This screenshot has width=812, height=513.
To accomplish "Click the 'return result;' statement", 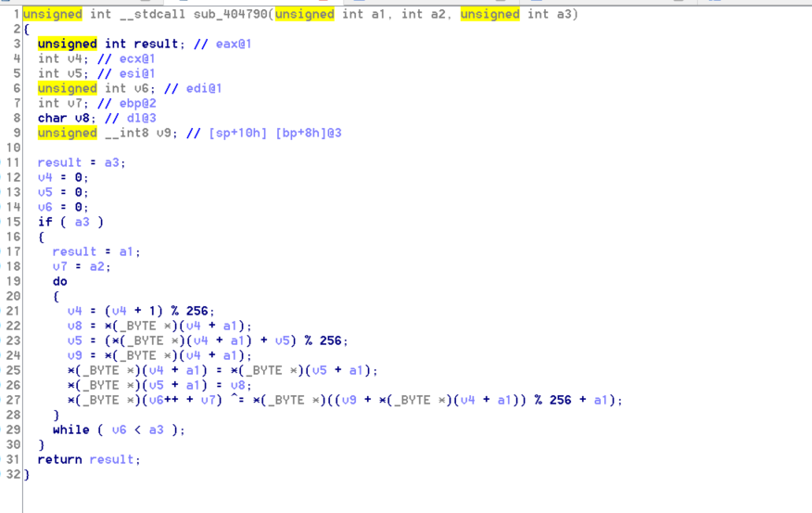I will 89,459.
